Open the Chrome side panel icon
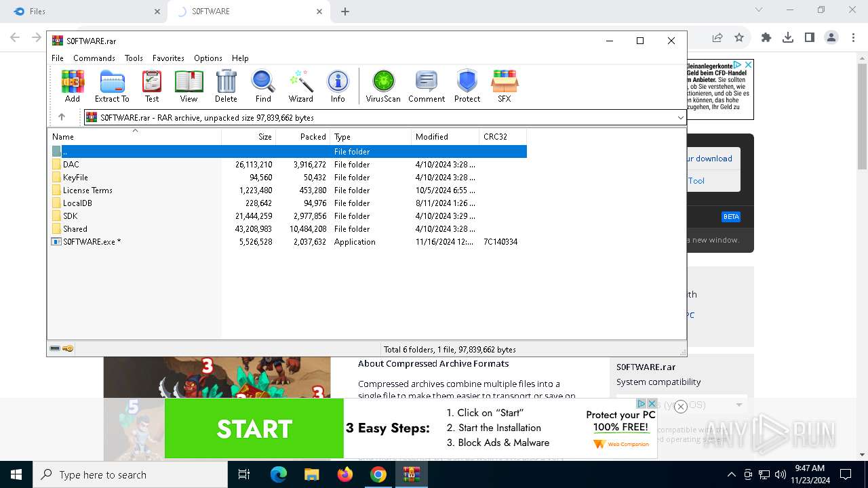Image resolution: width=868 pixels, height=488 pixels. [810, 38]
